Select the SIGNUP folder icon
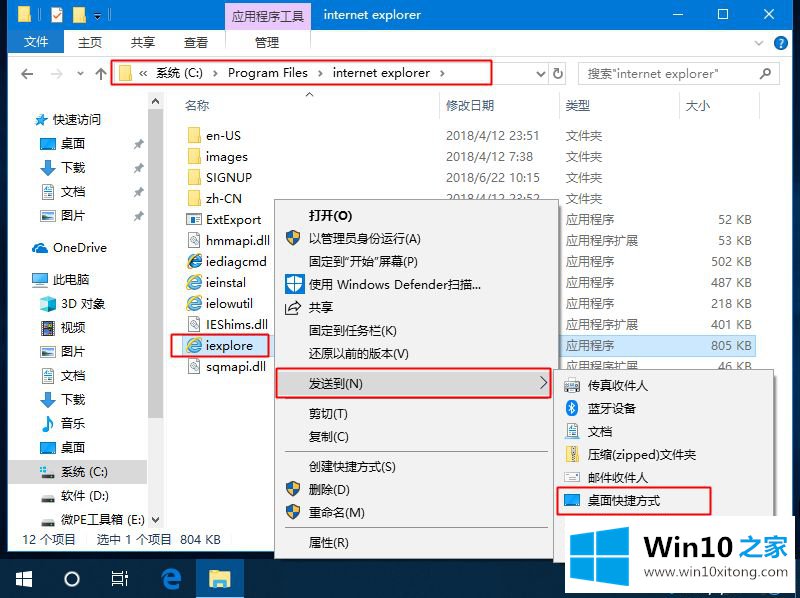The image size is (800, 598). [x=194, y=177]
